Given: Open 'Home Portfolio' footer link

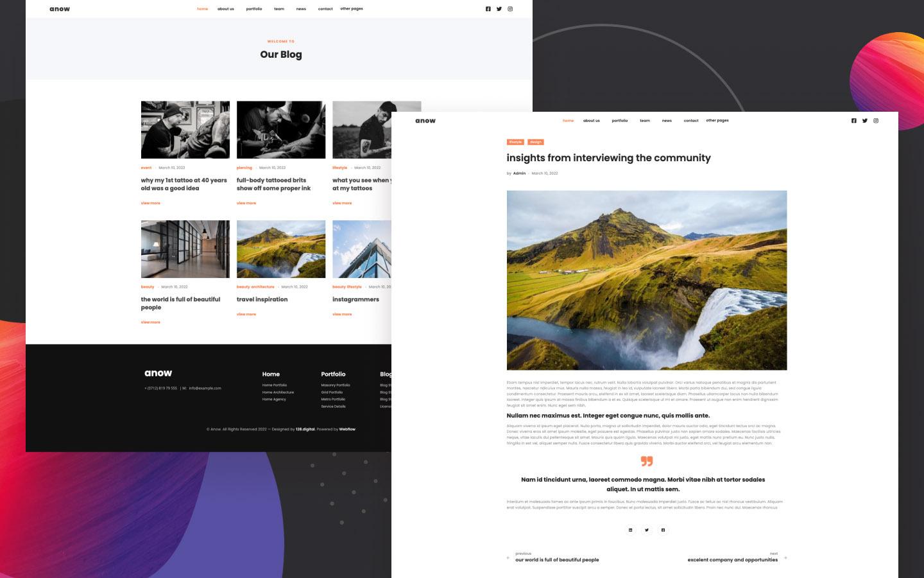Looking at the screenshot, I should click(x=275, y=385).
